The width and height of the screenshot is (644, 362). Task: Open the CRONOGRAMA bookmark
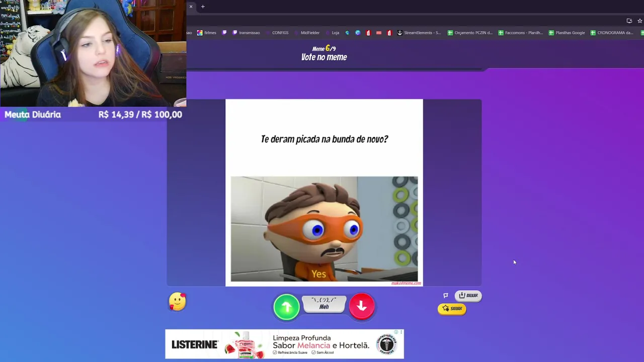tap(612, 33)
